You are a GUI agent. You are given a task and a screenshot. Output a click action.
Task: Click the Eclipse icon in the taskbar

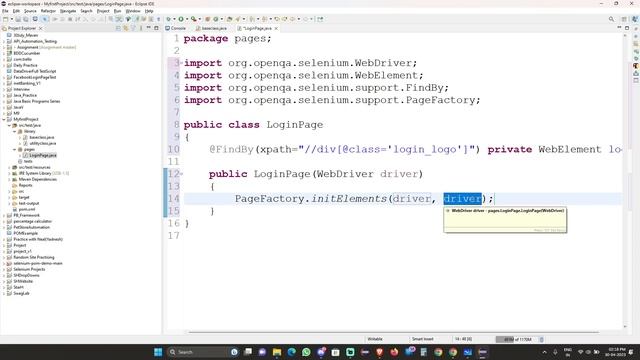pos(483,352)
